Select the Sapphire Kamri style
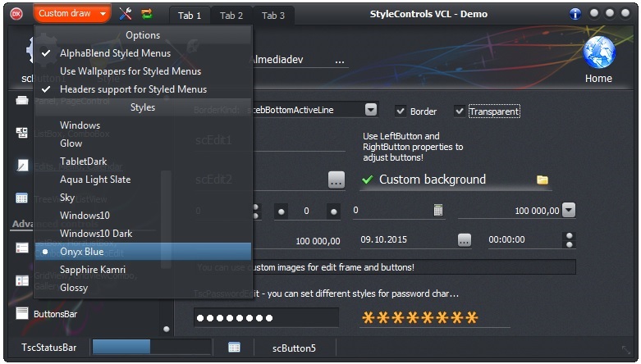The width and height of the screenshot is (641, 364). pyautogui.click(x=143, y=270)
